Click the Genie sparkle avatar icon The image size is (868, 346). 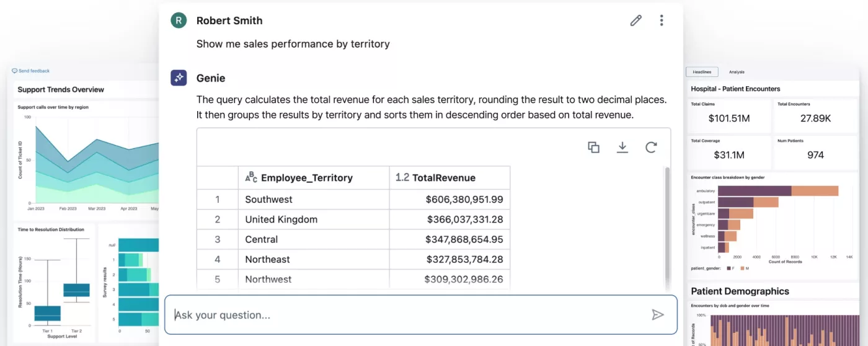(x=179, y=78)
